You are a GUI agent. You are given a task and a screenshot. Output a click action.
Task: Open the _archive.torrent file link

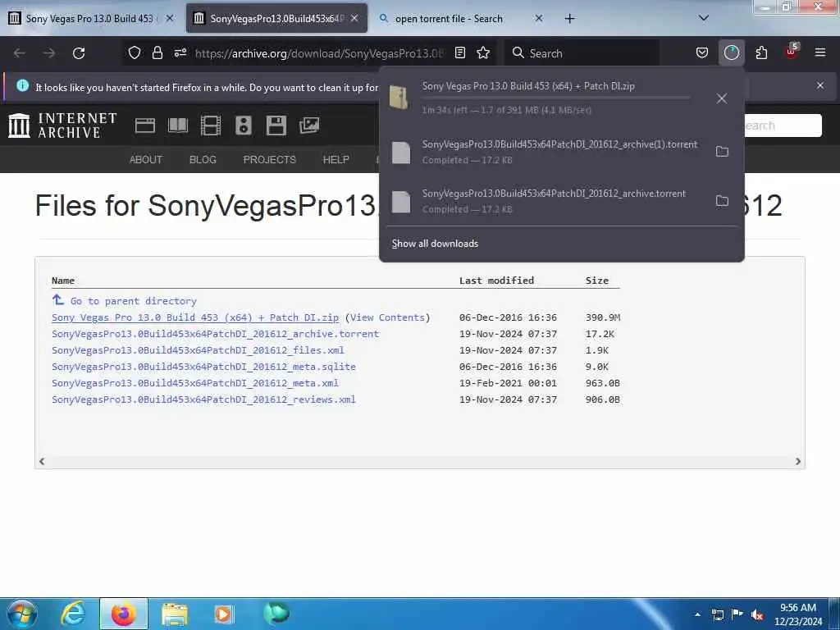coord(216,334)
